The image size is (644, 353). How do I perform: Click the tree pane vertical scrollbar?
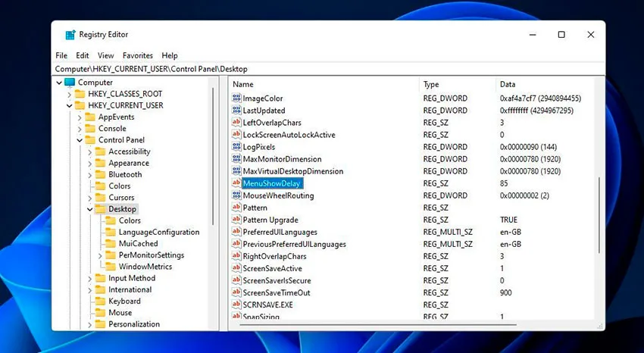[213, 156]
